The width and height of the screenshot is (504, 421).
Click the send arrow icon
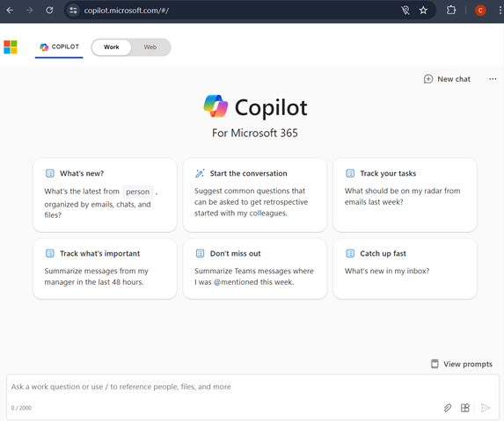pyautogui.click(x=486, y=408)
